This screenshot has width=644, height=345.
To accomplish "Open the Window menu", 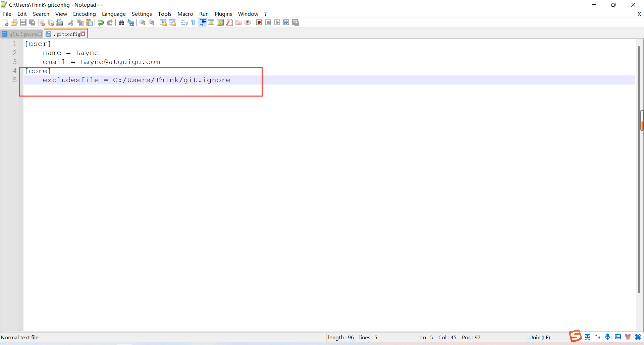I will click(x=248, y=14).
